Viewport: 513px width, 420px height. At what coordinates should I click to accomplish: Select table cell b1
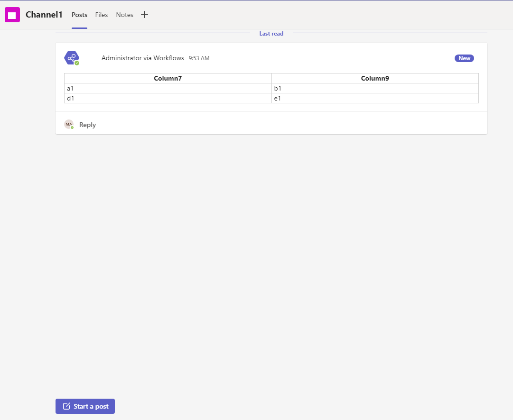pos(375,88)
